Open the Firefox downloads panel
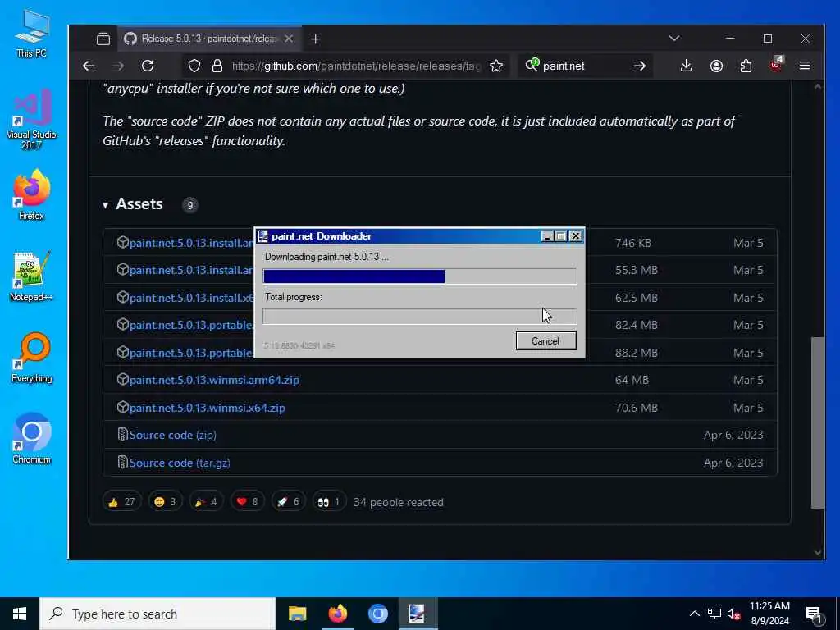Screen dimensions: 840x630 click(x=687, y=66)
